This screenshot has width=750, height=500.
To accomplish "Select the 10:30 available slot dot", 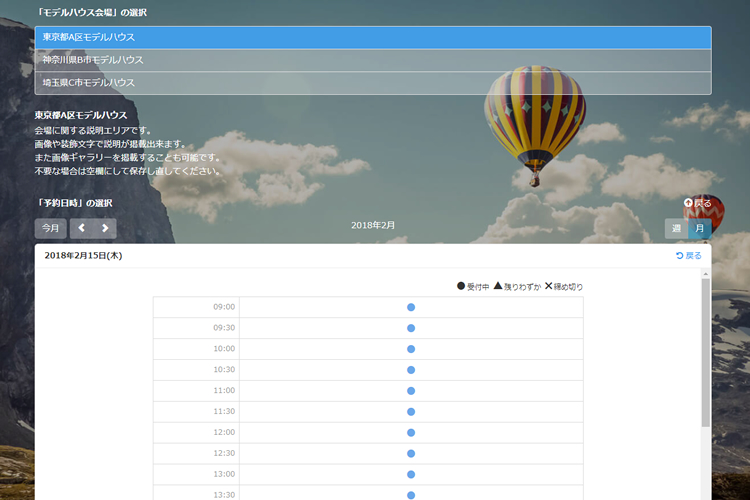I will click(411, 370).
